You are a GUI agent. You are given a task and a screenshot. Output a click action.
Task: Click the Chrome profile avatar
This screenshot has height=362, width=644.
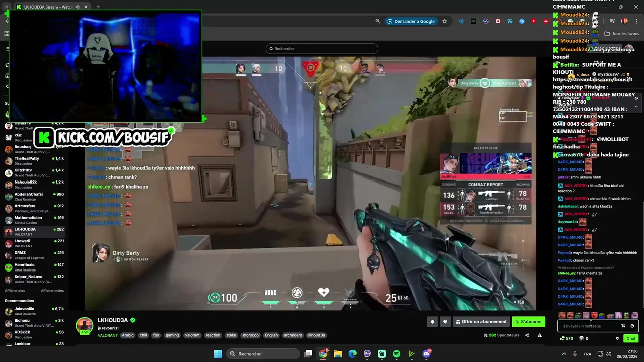click(x=624, y=21)
